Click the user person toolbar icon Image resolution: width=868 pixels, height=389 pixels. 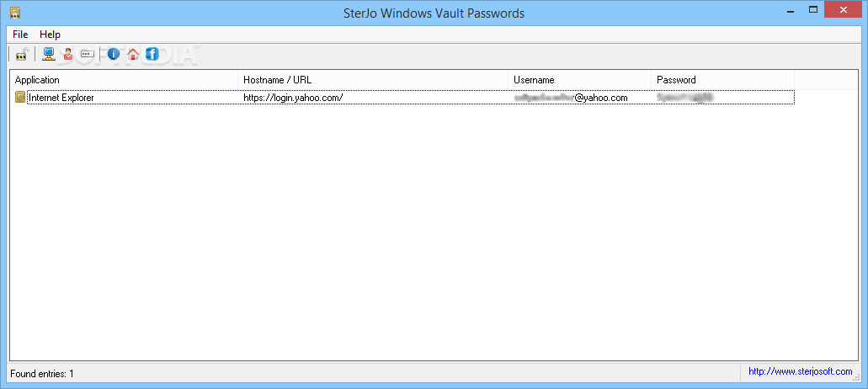pyautogui.click(x=67, y=54)
